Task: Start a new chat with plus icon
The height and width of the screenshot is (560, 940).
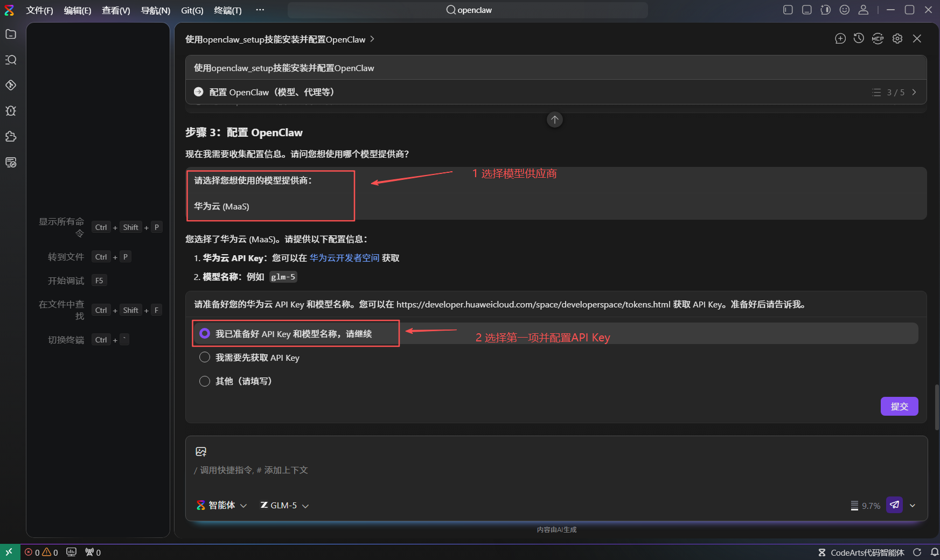Action: (840, 39)
